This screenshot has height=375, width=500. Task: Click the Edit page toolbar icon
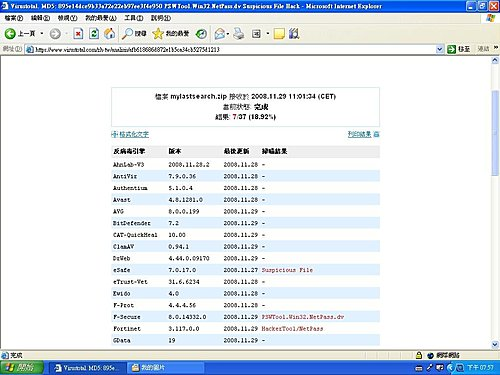point(256,34)
